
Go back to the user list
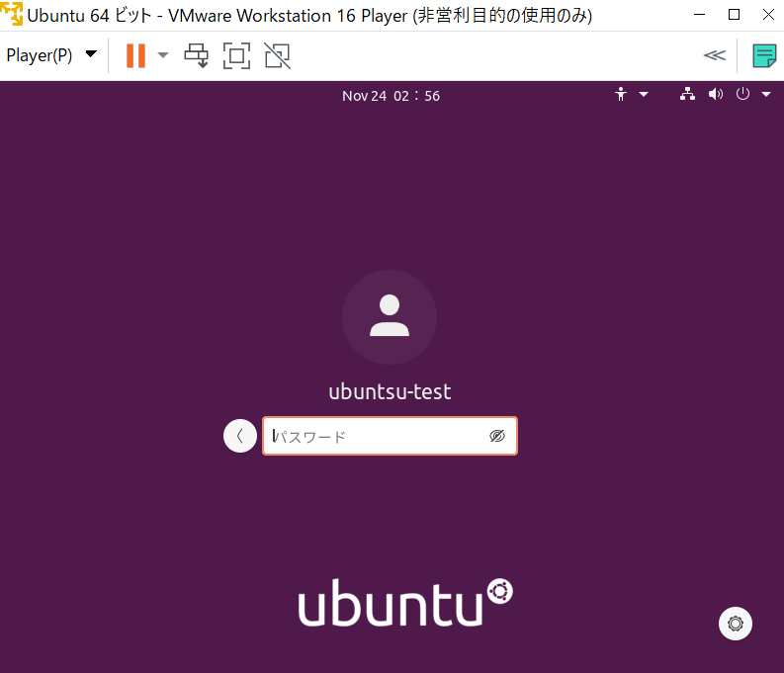tap(240, 436)
